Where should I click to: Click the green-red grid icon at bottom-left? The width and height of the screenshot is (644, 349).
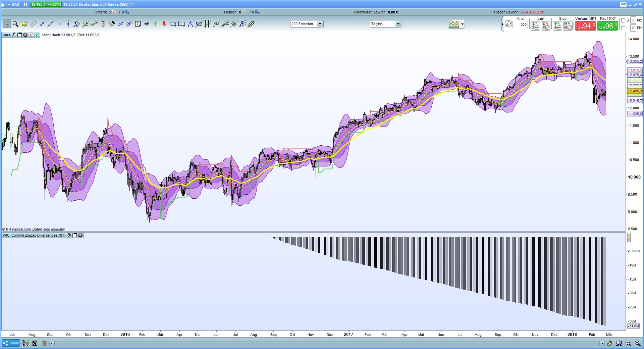[x=44, y=343]
